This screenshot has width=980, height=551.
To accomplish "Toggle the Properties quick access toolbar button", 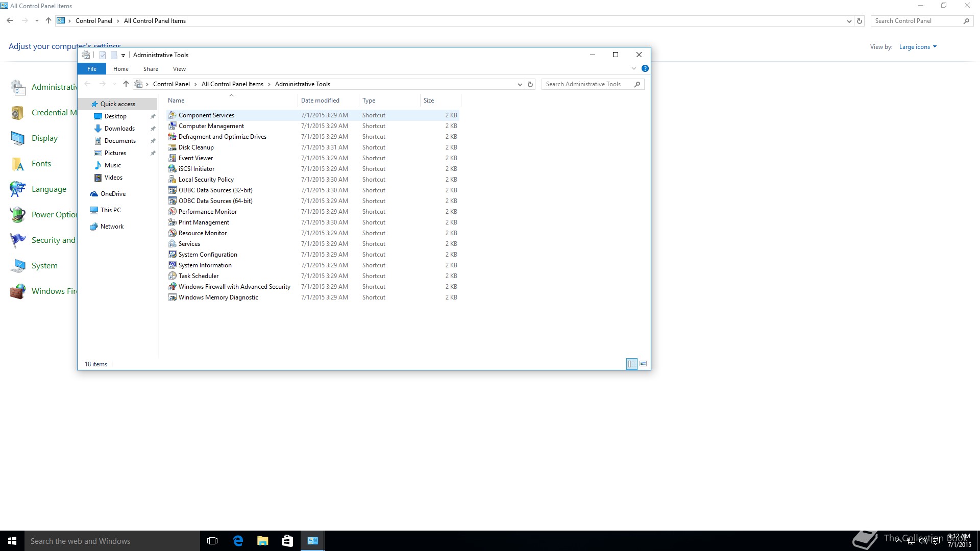I will 103,55.
